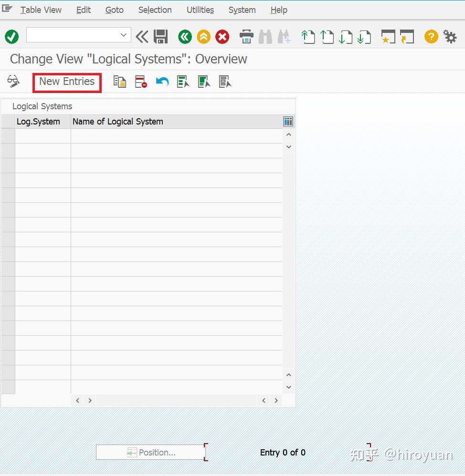The height and width of the screenshot is (476, 465).
Task: Click the yellow Exit icon
Action: click(x=204, y=37)
